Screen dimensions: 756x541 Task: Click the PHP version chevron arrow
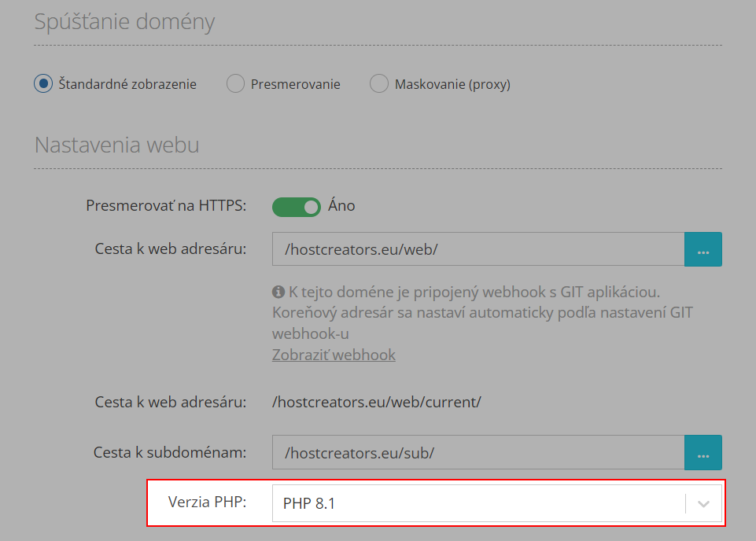(x=703, y=504)
